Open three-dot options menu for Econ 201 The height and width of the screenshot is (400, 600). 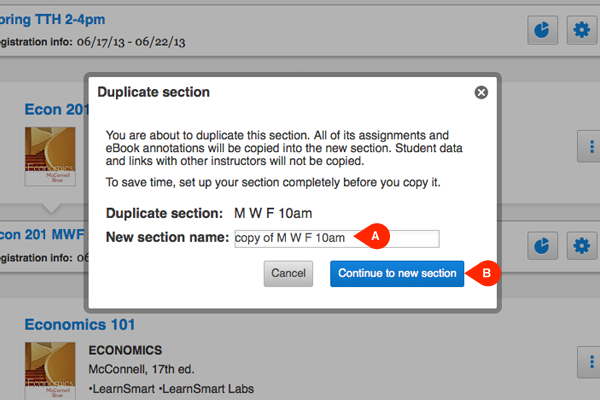point(587,147)
